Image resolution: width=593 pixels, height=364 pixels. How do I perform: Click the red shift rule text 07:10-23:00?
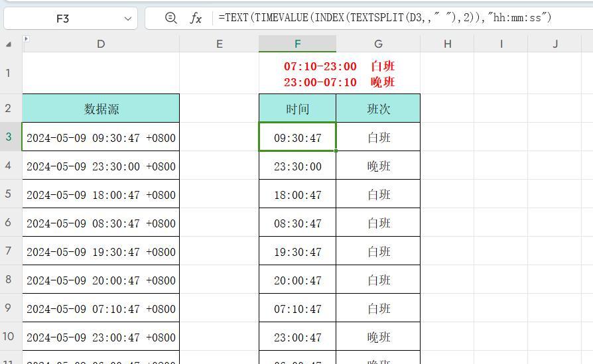tap(320, 66)
